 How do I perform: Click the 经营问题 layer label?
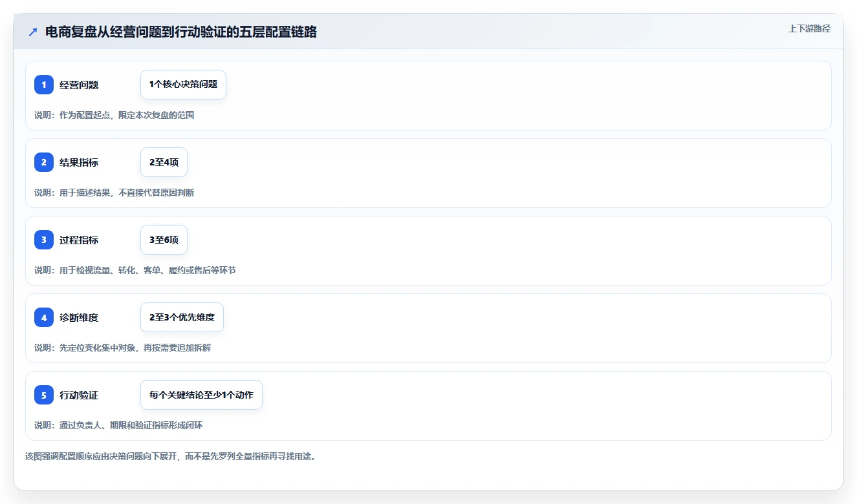point(79,85)
